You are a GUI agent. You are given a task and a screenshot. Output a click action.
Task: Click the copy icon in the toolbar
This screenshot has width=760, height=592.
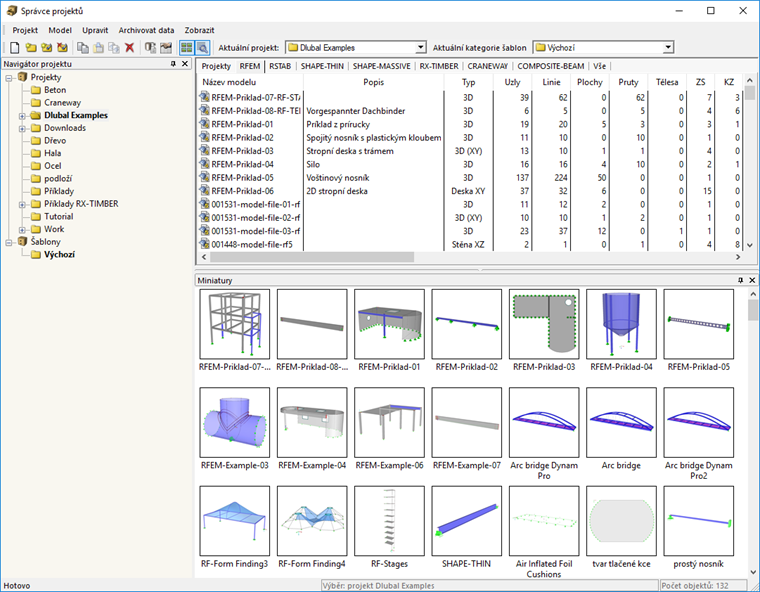(x=83, y=47)
